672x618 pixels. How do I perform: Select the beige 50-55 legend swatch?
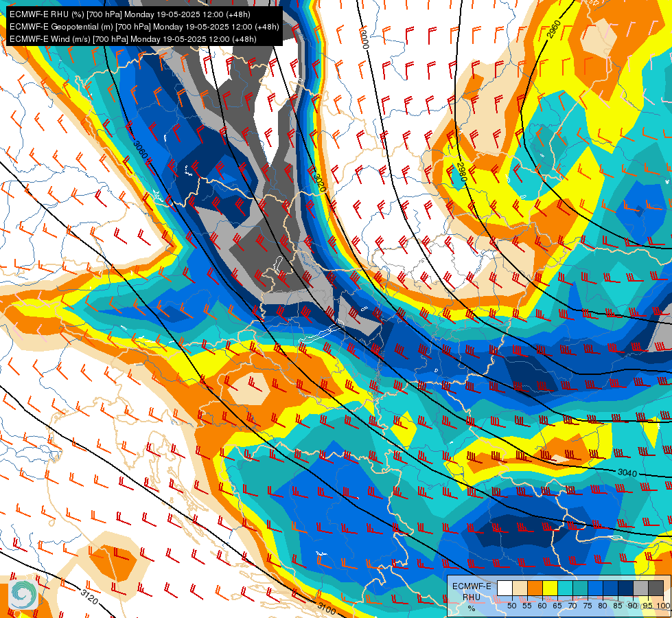(520, 588)
